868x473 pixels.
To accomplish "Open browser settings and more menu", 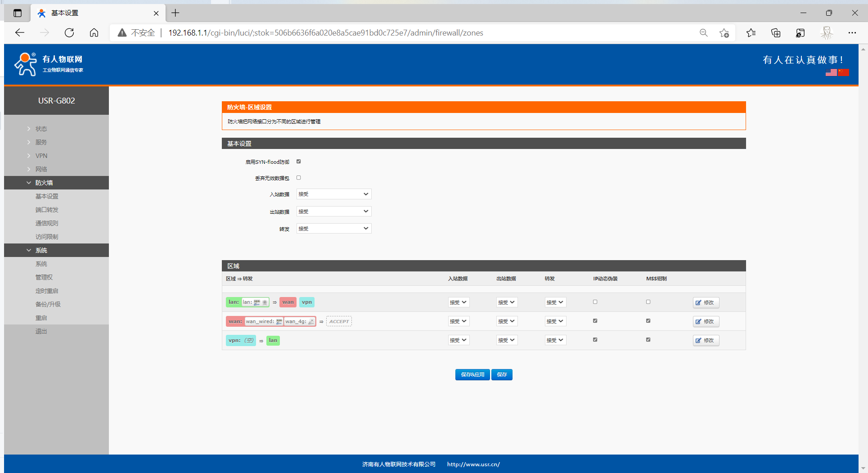I will [x=852, y=33].
